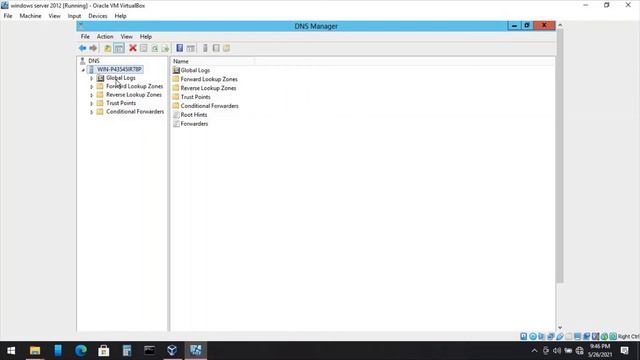Click the Name column header
Image resolution: width=640 pixels, height=360 pixels.
(x=212, y=61)
